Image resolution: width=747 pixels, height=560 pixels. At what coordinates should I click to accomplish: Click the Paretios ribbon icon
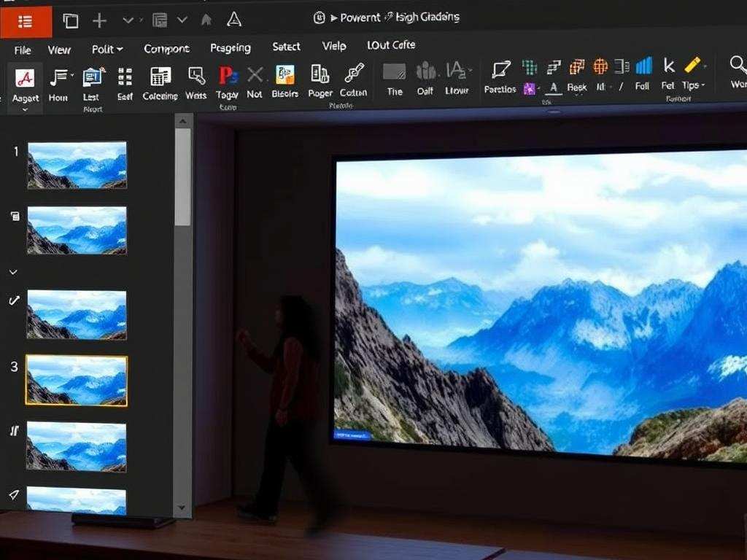click(501, 69)
